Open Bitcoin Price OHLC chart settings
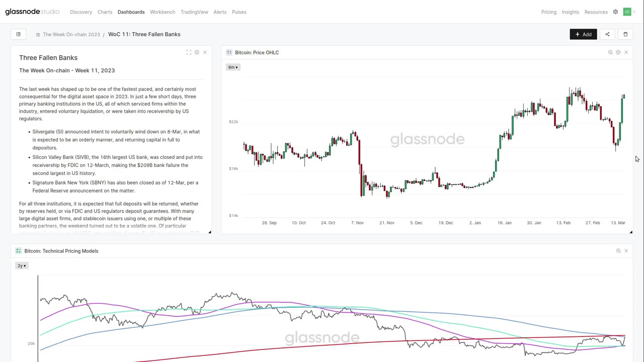The height and width of the screenshot is (362, 644). pyautogui.click(x=618, y=52)
